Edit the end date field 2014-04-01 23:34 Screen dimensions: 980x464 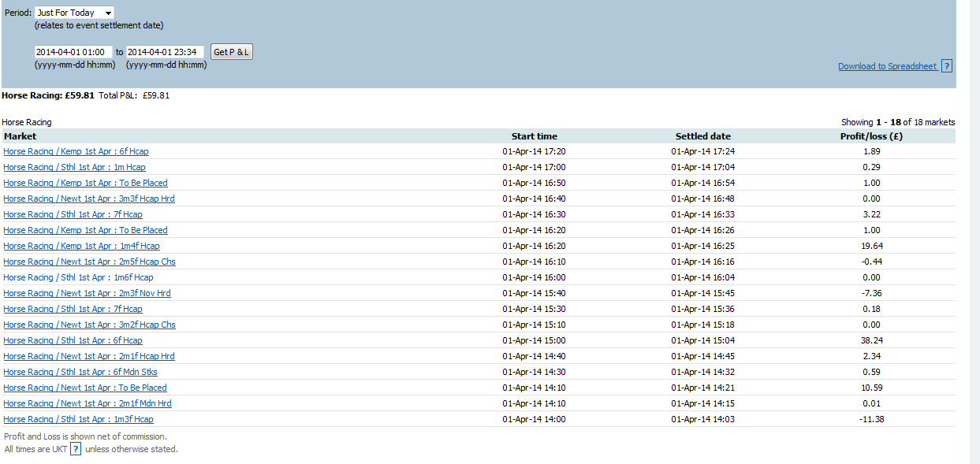(166, 52)
